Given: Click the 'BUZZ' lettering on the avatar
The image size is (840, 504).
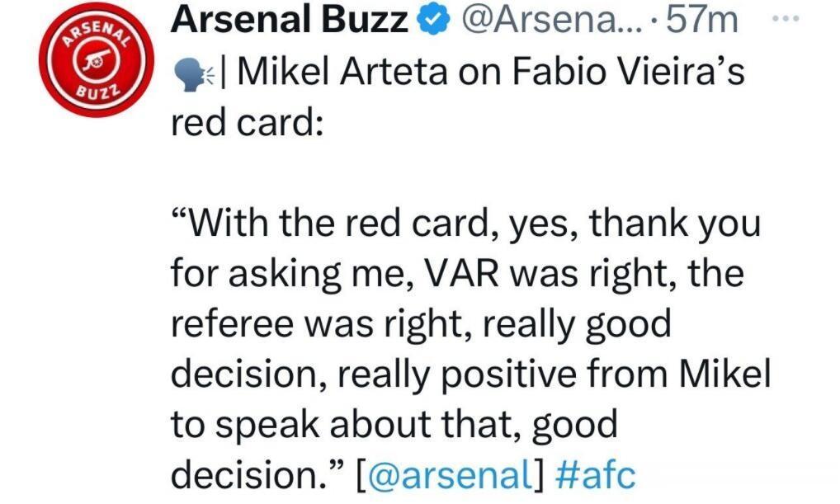Looking at the screenshot, I should click(97, 91).
